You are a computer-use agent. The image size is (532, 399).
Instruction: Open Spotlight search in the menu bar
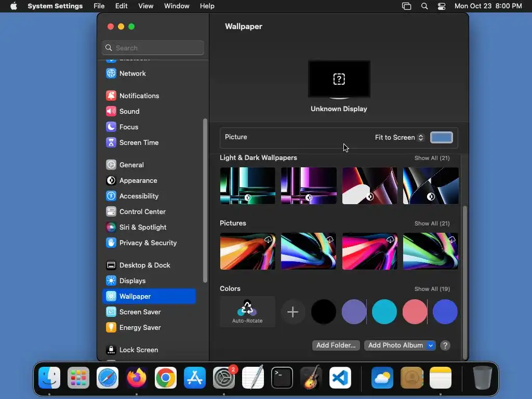(x=424, y=6)
